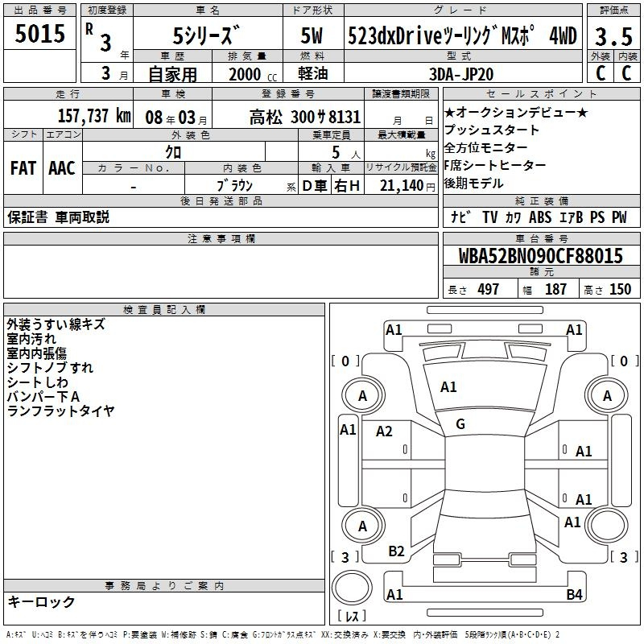
Task: Click the sales point プッシュスタート
Action: click(x=492, y=130)
